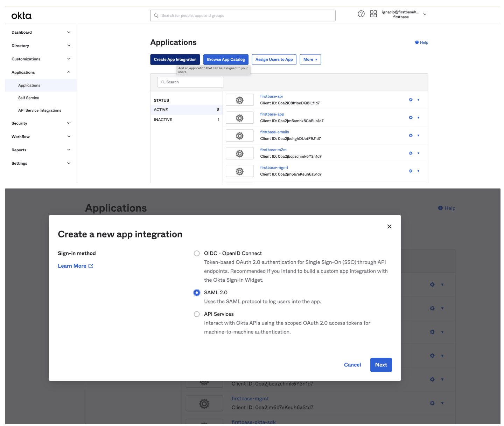The height and width of the screenshot is (426, 504).
Task: Open the Applications sub-item in sidebar
Action: click(x=41, y=85)
